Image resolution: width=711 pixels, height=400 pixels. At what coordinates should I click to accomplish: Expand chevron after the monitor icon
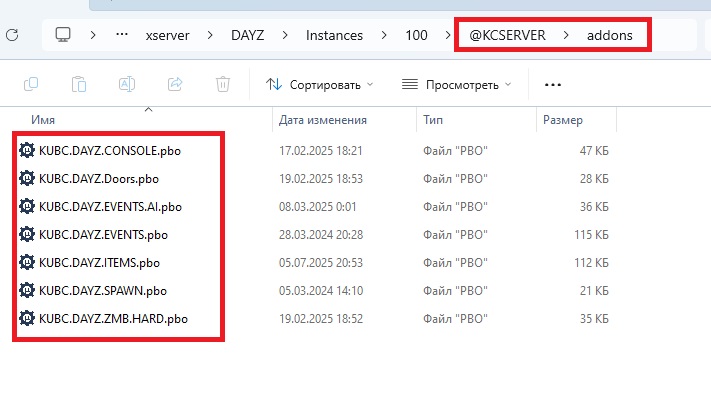[93, 35]
